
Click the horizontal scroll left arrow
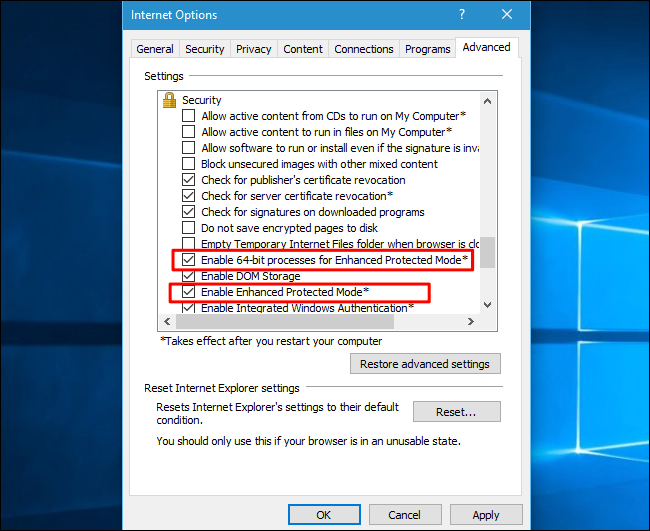click(167, 321)
